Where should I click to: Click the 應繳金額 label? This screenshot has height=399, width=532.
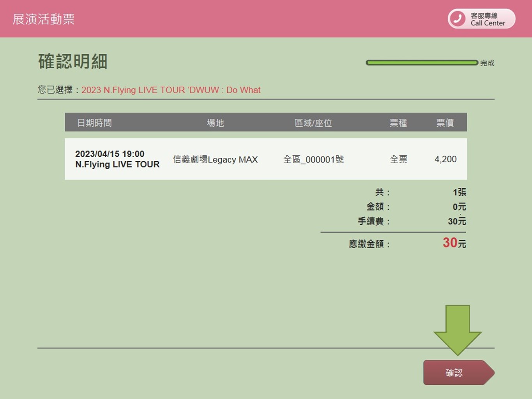(369, 244)
